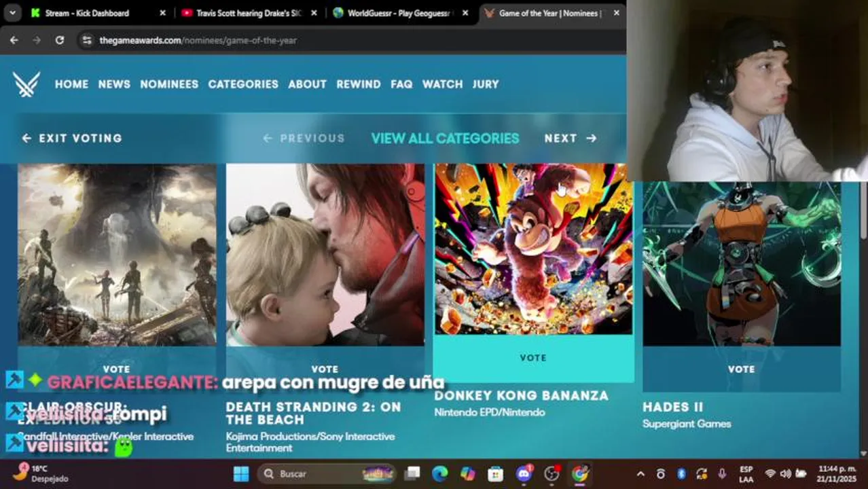Viewport: 868px width, 489px height.
Task: Open OBS Studio from the taskbar
Action: [x=551, y=474]
